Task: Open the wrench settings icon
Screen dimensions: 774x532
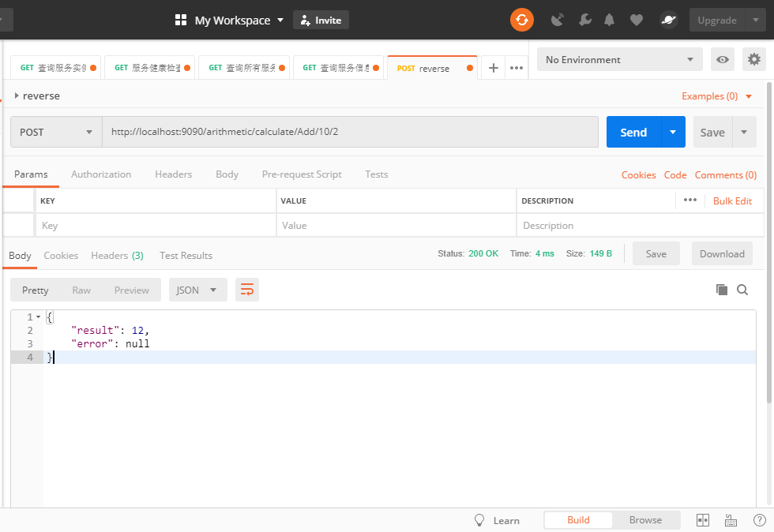Action: pyautogui.click(x=585, y=21)
